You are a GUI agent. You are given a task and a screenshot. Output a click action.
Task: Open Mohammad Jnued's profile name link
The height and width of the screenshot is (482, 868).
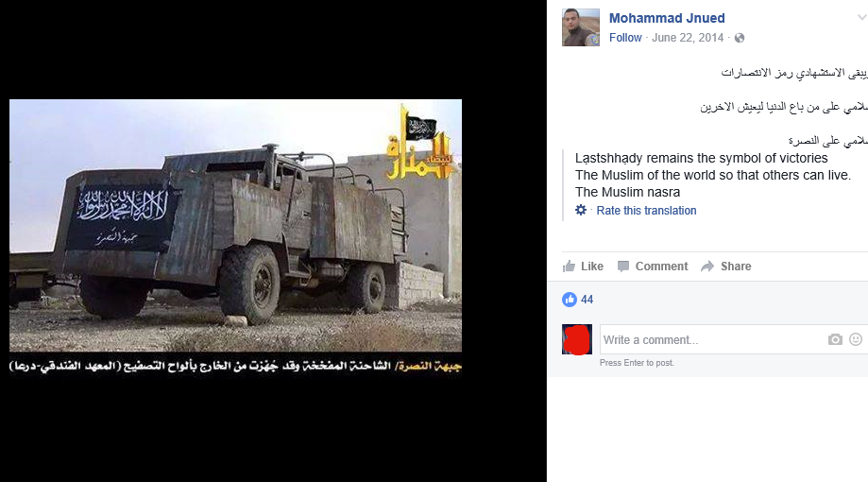pos(667,18)
